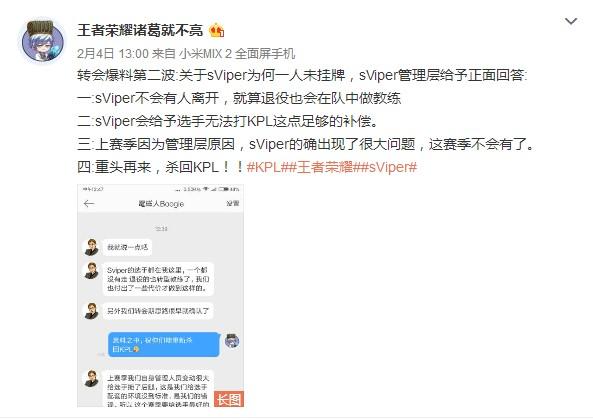Click the avatar beside the blue bubble

click(x=232, y=341)
